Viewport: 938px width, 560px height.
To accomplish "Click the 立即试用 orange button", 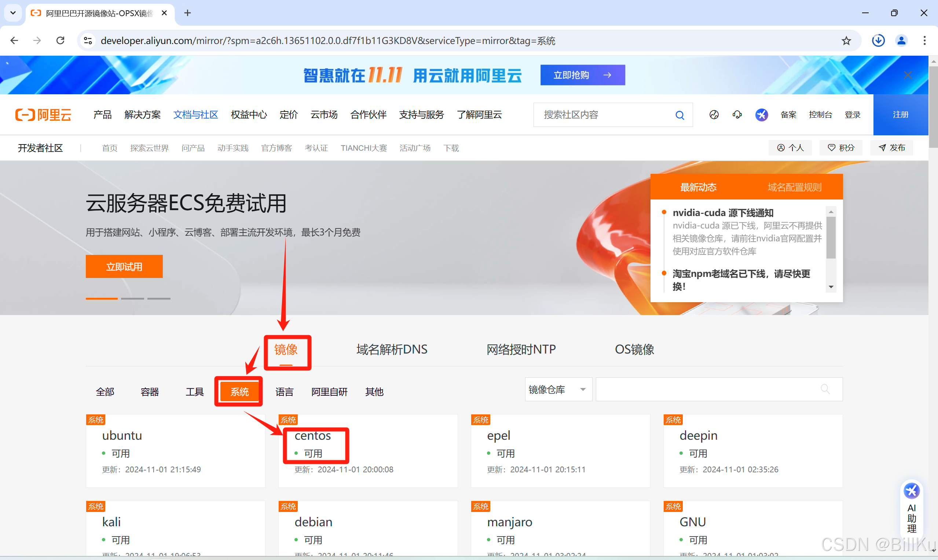I will coord(124,266).
